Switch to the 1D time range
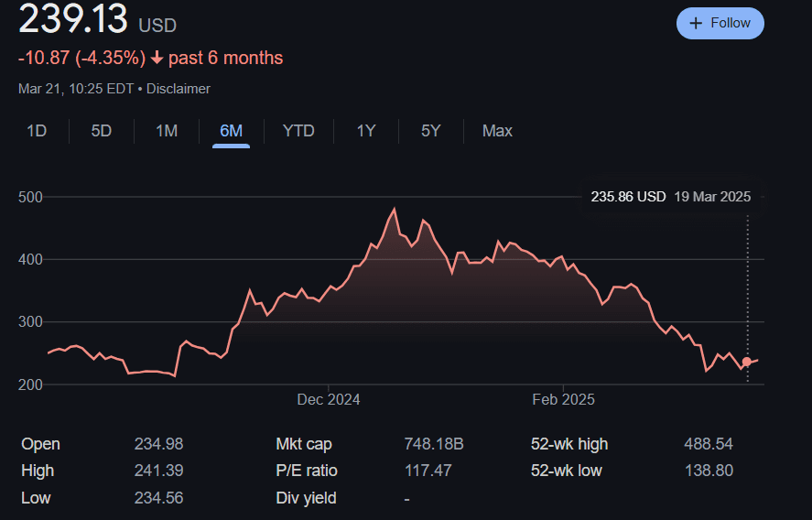Image resolution: width=812 pixels, height=520 pixels. [x=37, y=131]
